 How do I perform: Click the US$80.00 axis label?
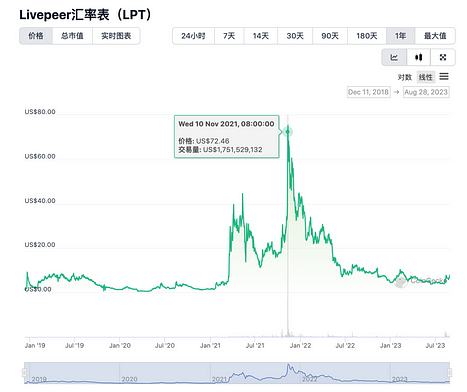40,112
